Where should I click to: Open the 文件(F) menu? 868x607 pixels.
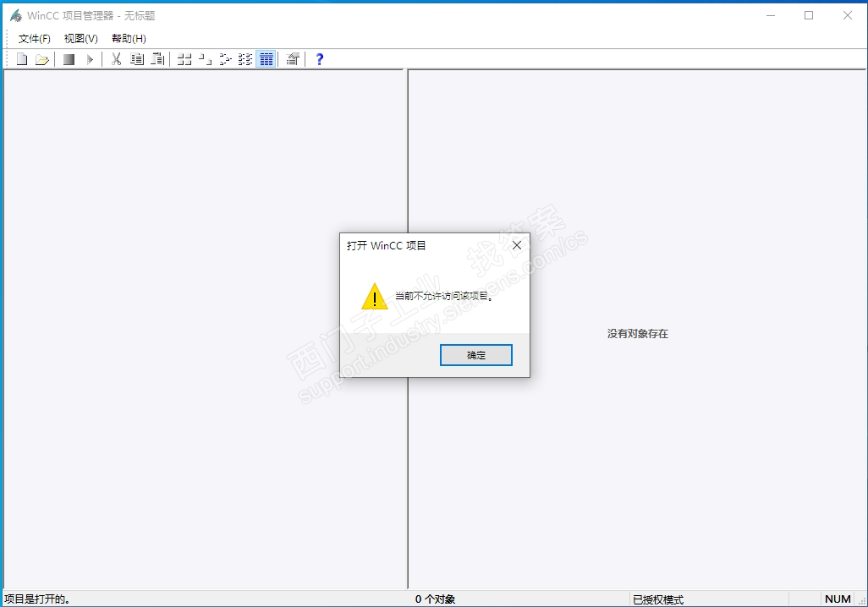point(35,38)
